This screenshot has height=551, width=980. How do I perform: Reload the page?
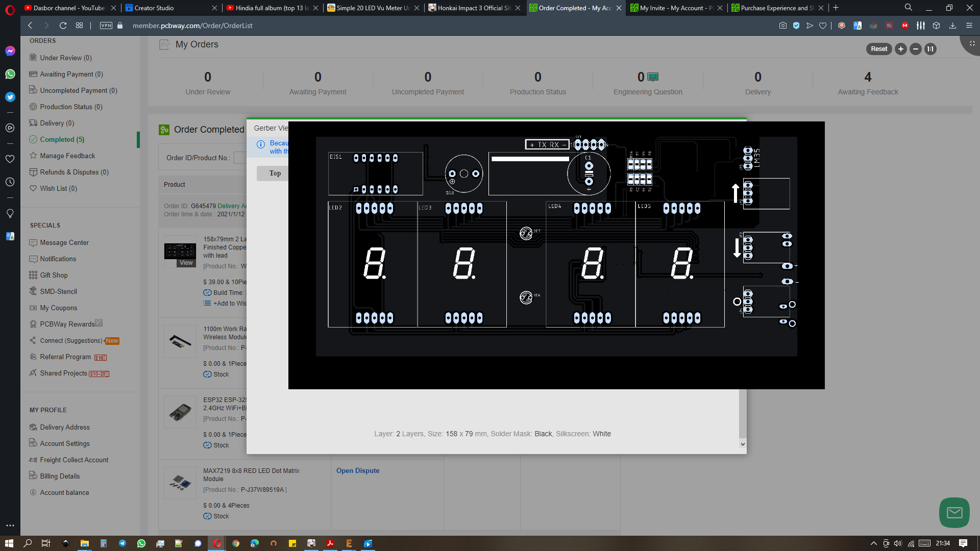coord(63,26)
